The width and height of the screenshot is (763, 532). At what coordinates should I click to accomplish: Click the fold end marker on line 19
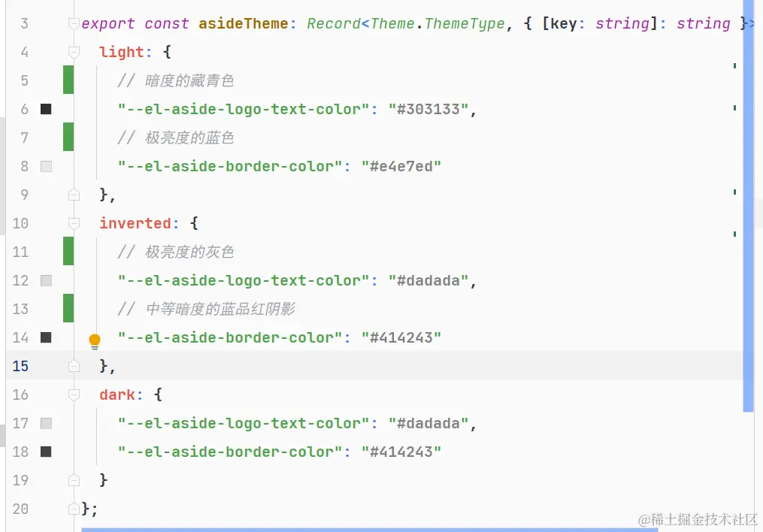click(74, 480)
